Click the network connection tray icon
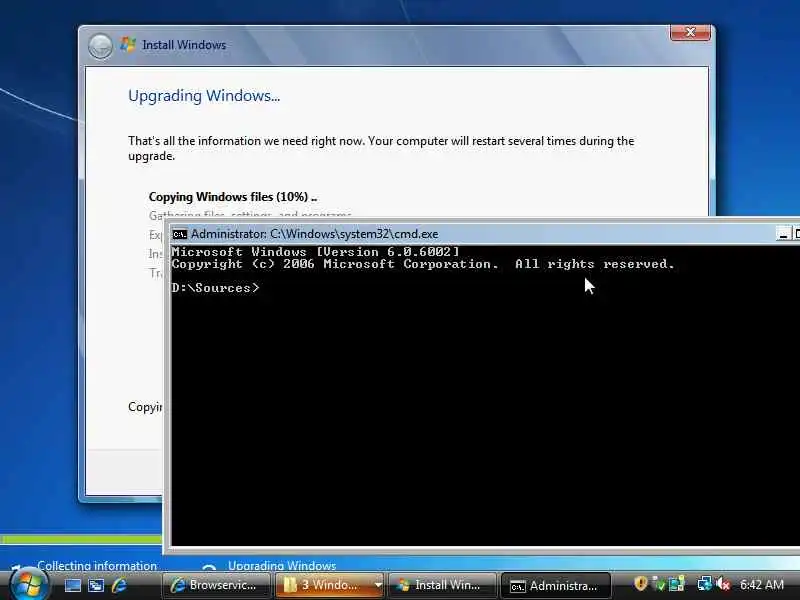Screen dimensions: 800x600 (x=705, y=584)
